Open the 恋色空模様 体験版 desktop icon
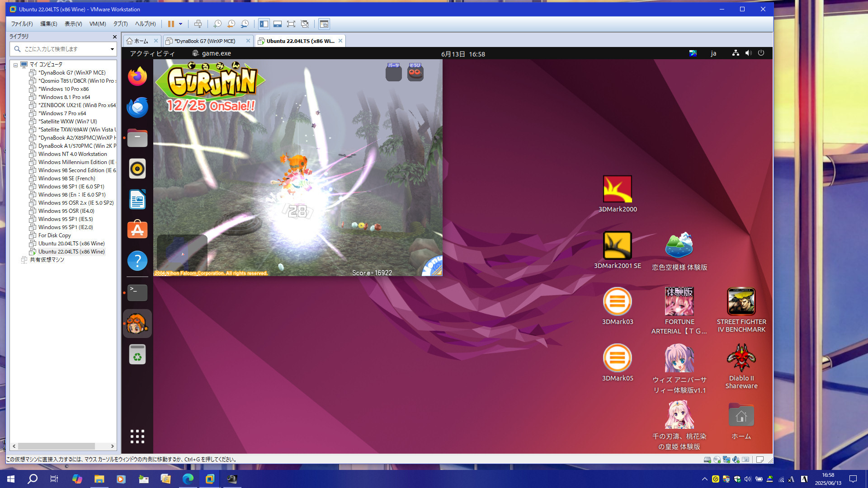 [679, 251]
